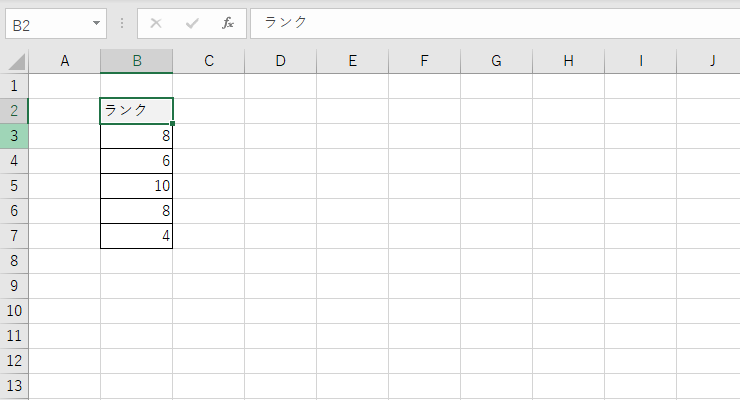The height and width of the screenshot is (400, 740).
Task: Select column B header
Action: click(137, 61)
